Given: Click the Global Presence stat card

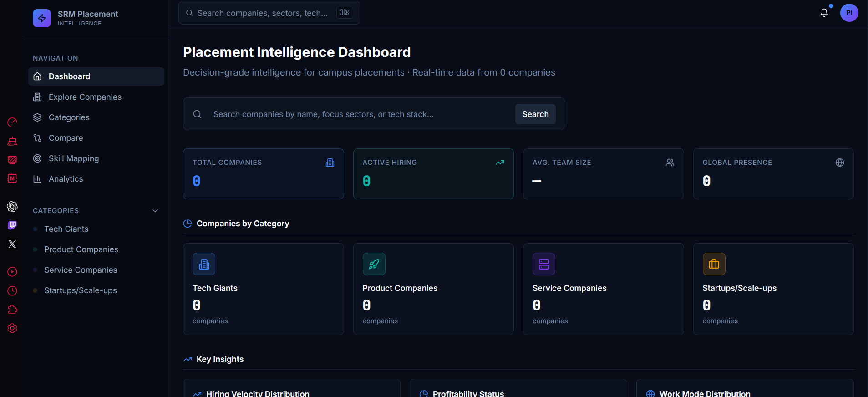Looking at the screenshot, I should click(773, 174).
